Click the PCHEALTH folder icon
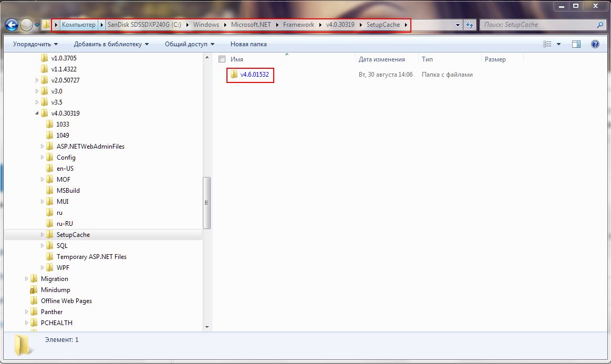The height and width of the screenshot is (364, 611). 34,323
